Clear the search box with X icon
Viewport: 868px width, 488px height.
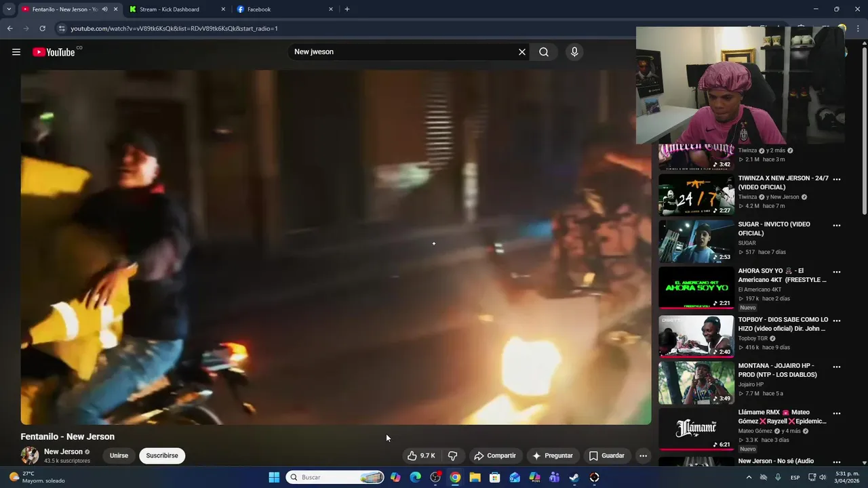point(522,52)
